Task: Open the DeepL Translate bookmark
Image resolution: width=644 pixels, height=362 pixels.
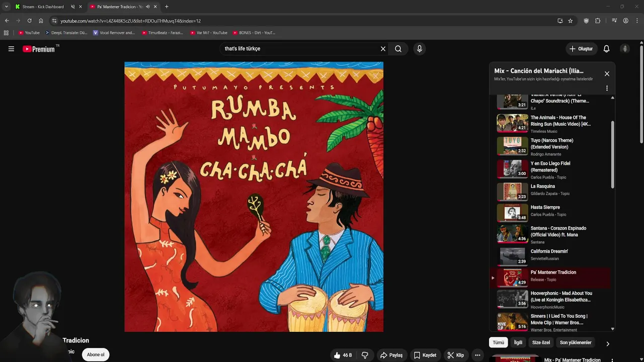Action: point(66,33)
